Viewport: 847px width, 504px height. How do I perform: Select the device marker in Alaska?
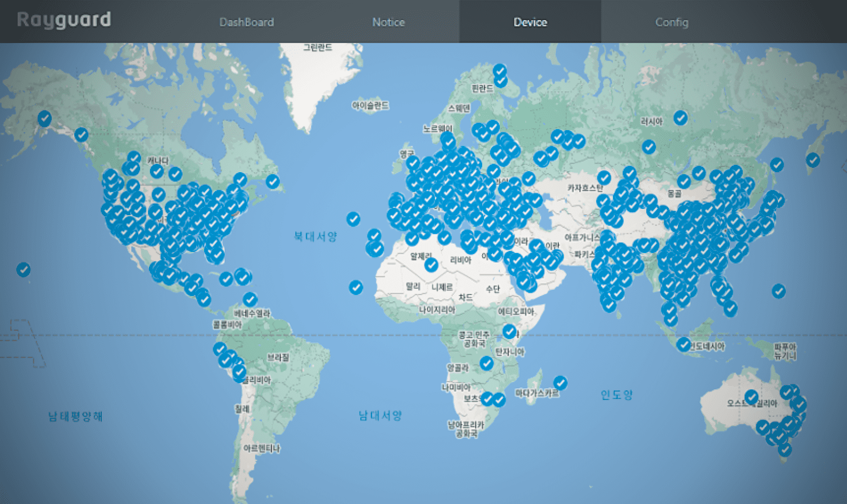tap(45, 118)
